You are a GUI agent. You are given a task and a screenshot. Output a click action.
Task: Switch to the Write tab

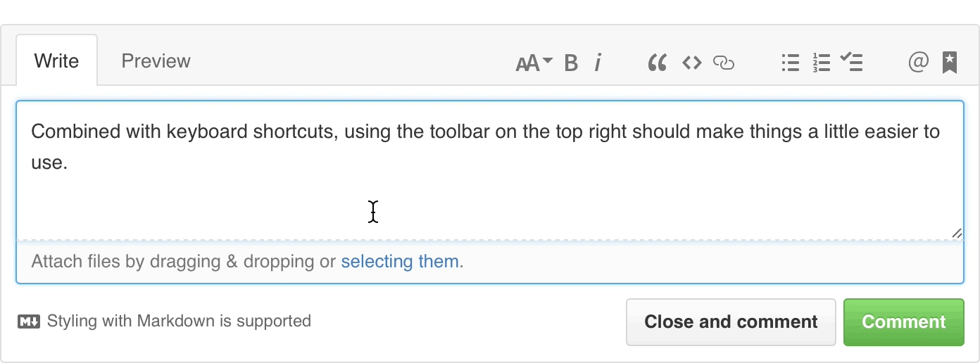click(56, 61)
